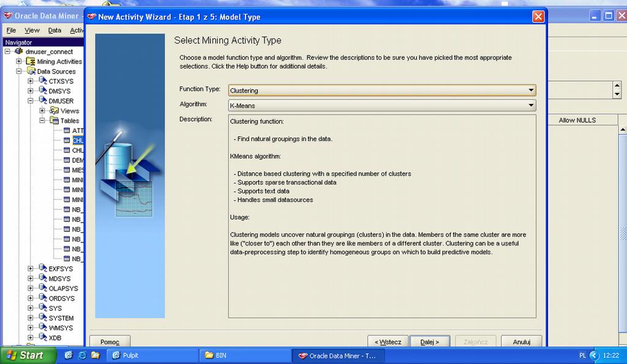The width and height of the screenshot is (627, 364).
Task: Select the WMSYS schema icon
Action: [x=42, y=327]
